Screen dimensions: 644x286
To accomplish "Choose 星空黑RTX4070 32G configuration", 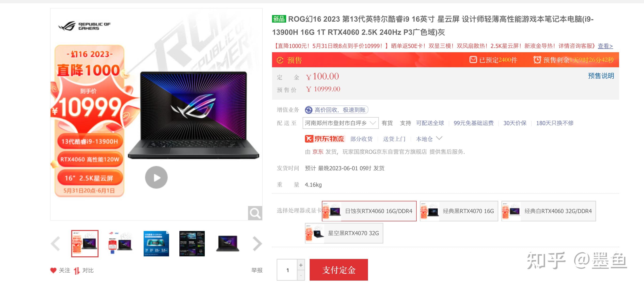I will point(344,233).
